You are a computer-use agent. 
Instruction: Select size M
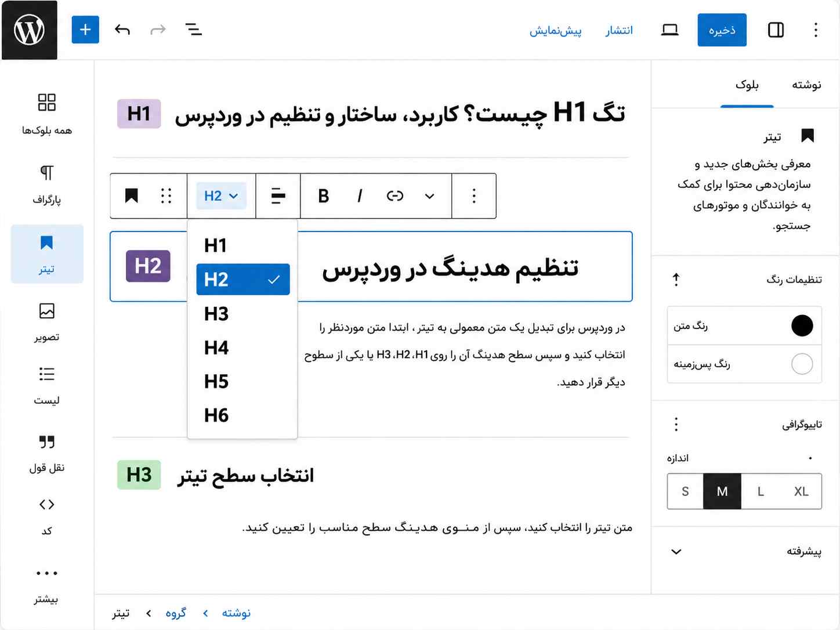click(x=722, y=491)
